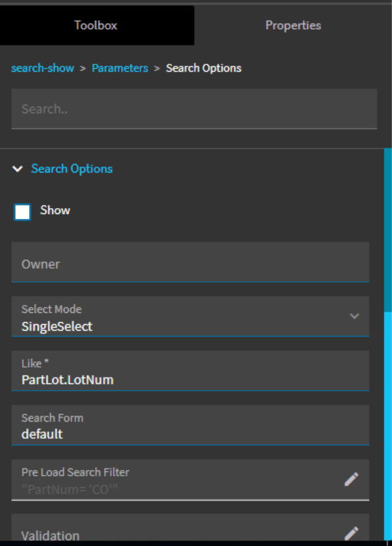Click the Search Options collapse chevron
This screenshot has height=546, width=392.
pos(18,169)
